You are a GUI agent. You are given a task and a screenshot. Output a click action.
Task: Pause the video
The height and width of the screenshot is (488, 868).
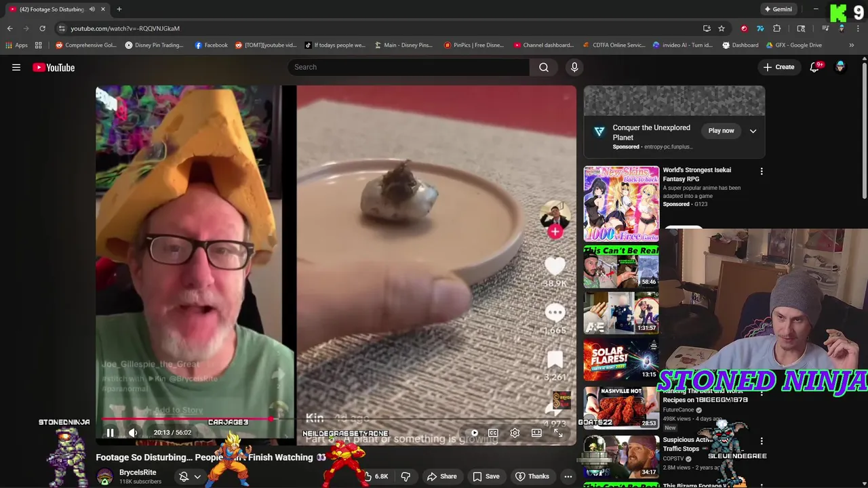(110, 432)
